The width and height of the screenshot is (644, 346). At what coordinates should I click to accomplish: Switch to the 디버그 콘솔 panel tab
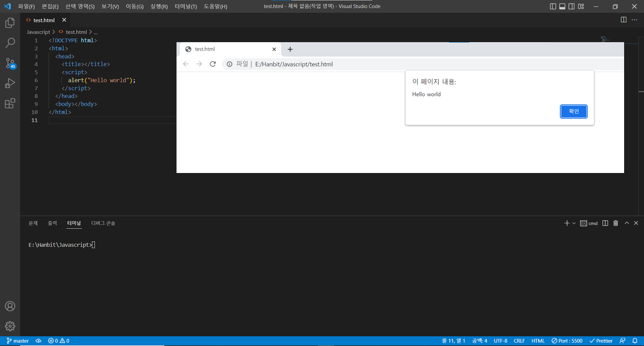(x=103, y=223)
